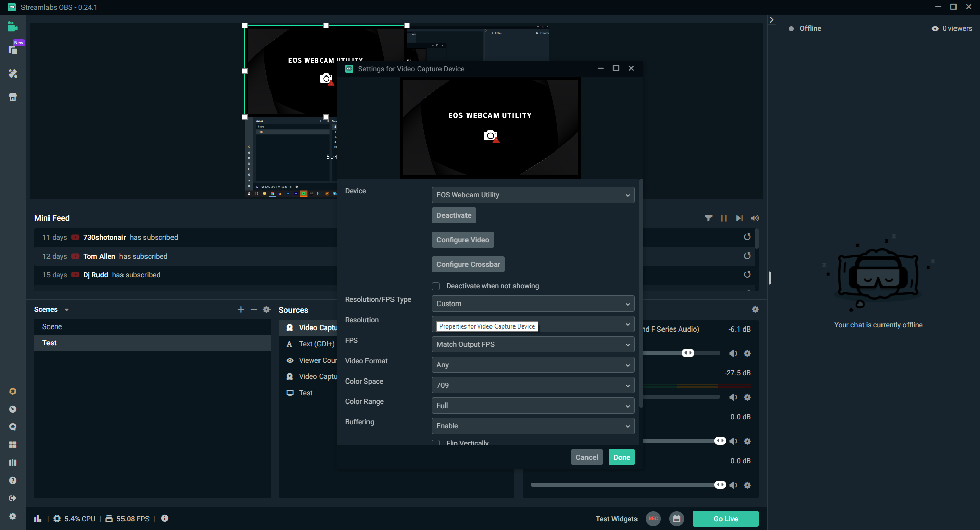Click the Mini Feed filter icon

pos(708,218)
